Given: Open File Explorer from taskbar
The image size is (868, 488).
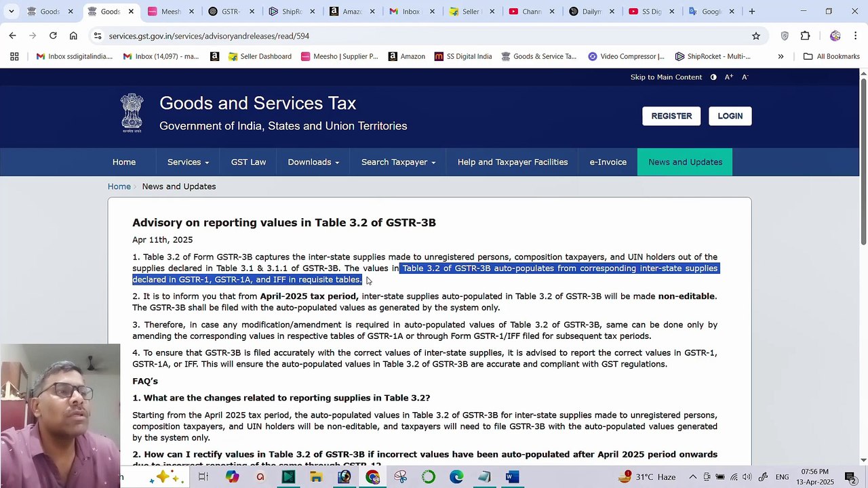Looking at the screenshot, I should 316,477.
